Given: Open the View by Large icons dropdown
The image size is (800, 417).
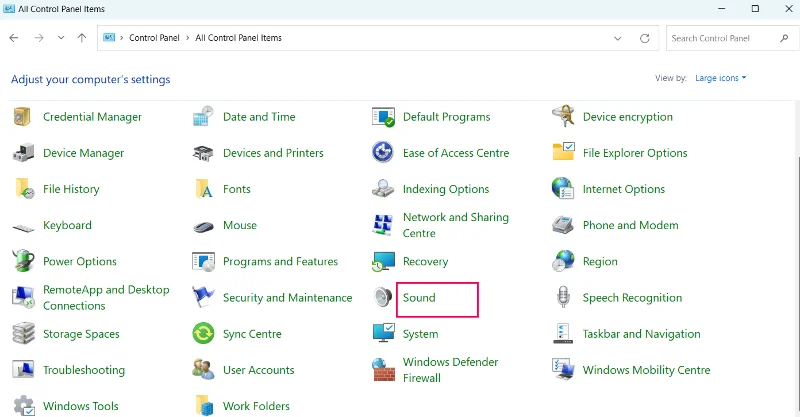Looking at the screenshot, I should pyautogui.click(x=720, y=78).
